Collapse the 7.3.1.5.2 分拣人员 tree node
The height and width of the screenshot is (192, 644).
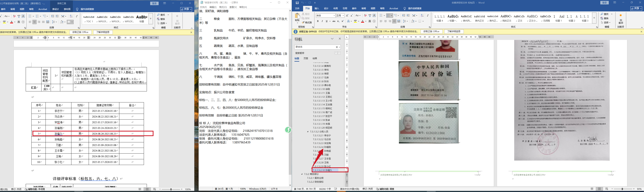coord(308,132)
